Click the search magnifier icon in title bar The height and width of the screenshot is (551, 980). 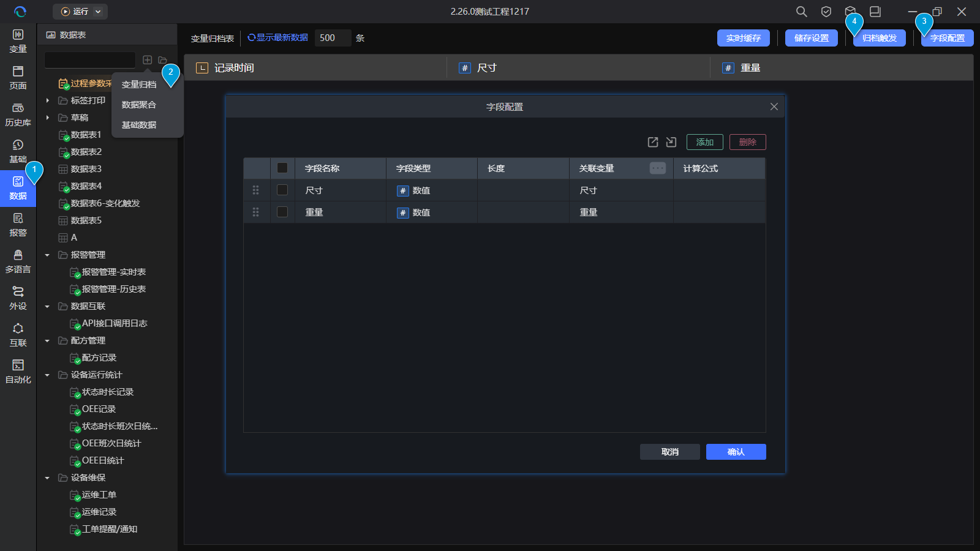click(801, 12)
